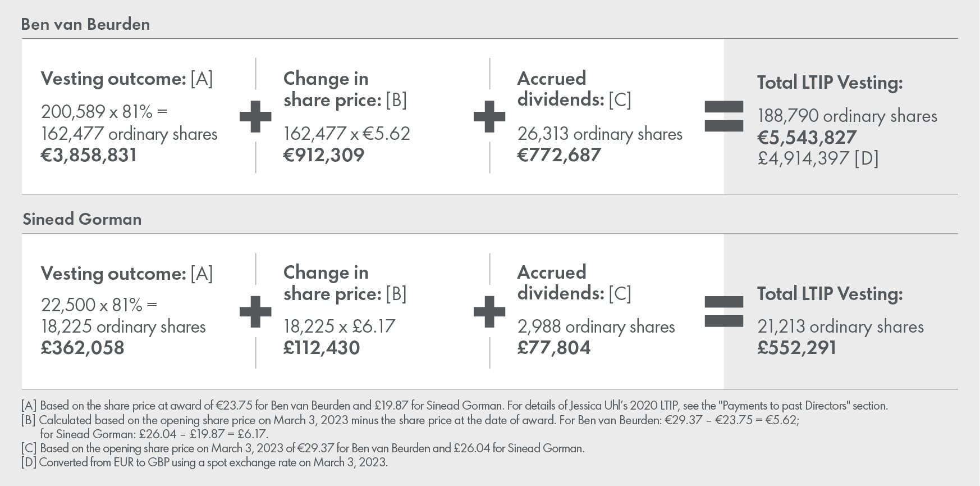Screen dimensions: 980x486
Task: Click footnote [A] about share price at award
Action: click(455, 406)
